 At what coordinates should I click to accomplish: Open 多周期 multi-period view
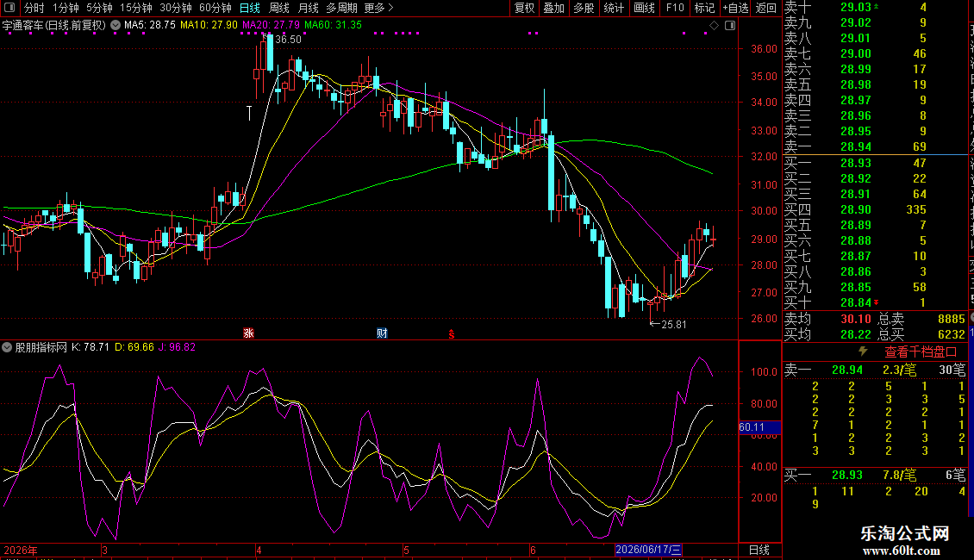pos(341,8)
